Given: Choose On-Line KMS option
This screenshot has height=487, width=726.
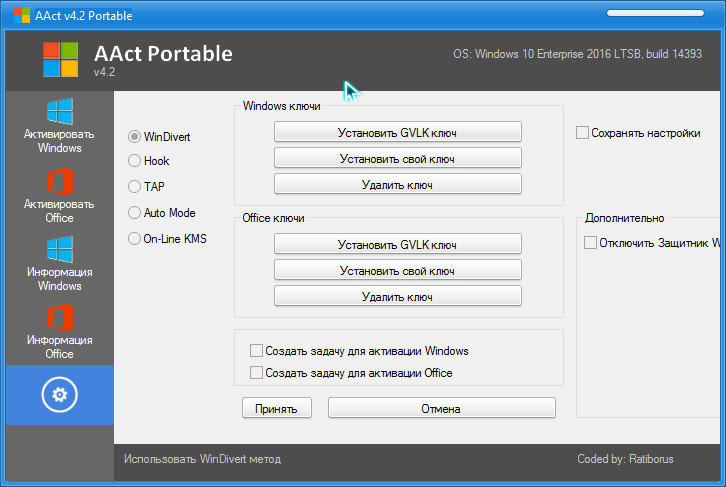Looking at the screenshot, I should pyautogui.click(x=135, y=238).
